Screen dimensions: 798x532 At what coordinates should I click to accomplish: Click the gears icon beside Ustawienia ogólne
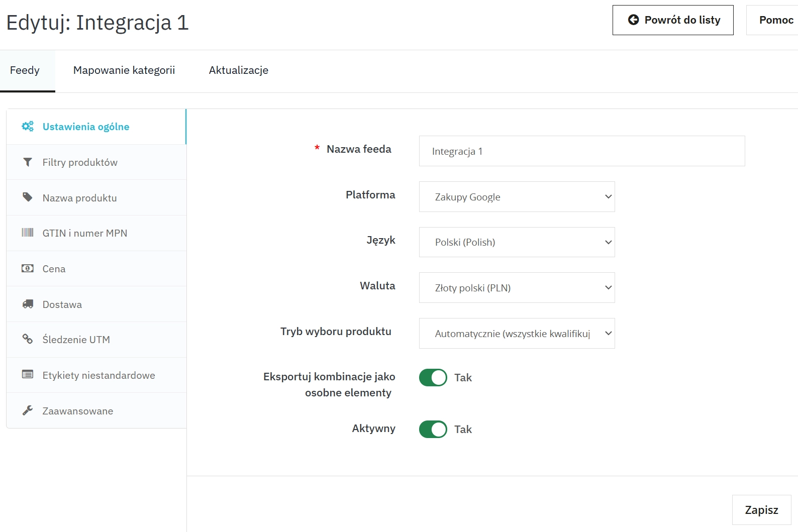coord(28,127)
